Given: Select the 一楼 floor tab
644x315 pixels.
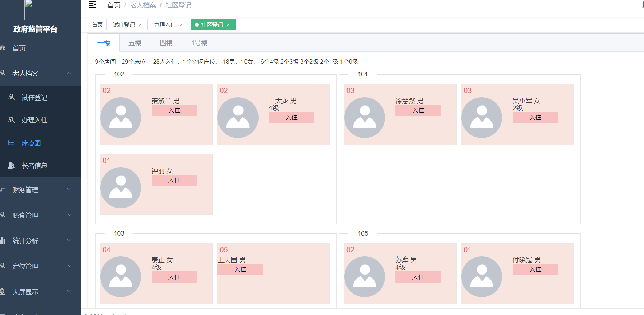Looking at the screenshot, I should pos(104,43).
